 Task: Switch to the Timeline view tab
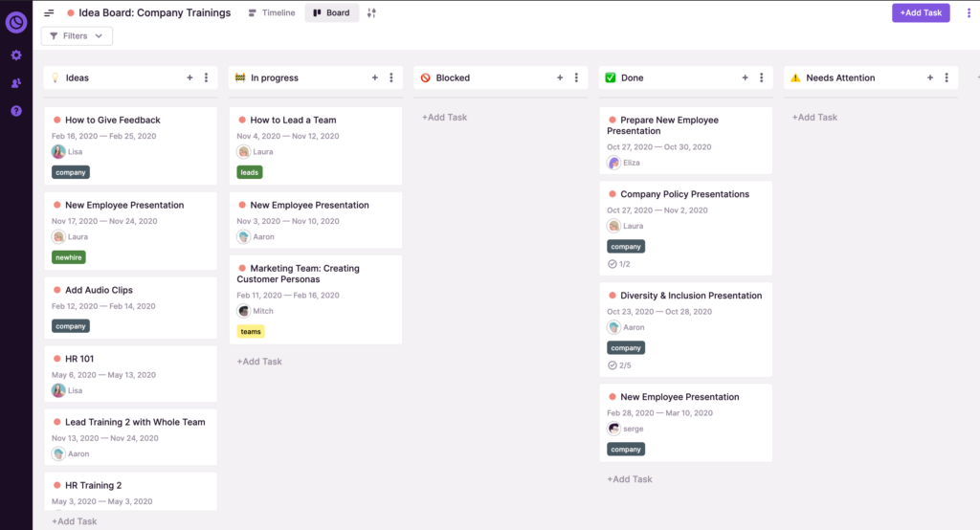coord(271,13)
